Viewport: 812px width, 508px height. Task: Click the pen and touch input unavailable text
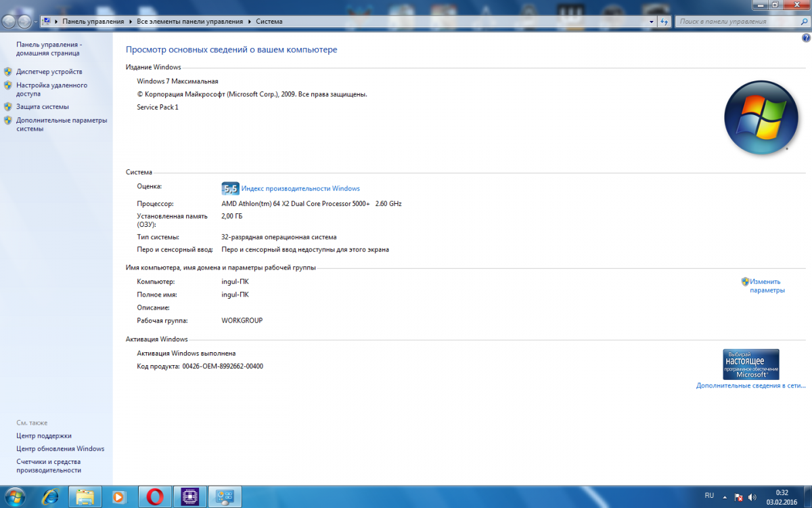pos(305,249)
